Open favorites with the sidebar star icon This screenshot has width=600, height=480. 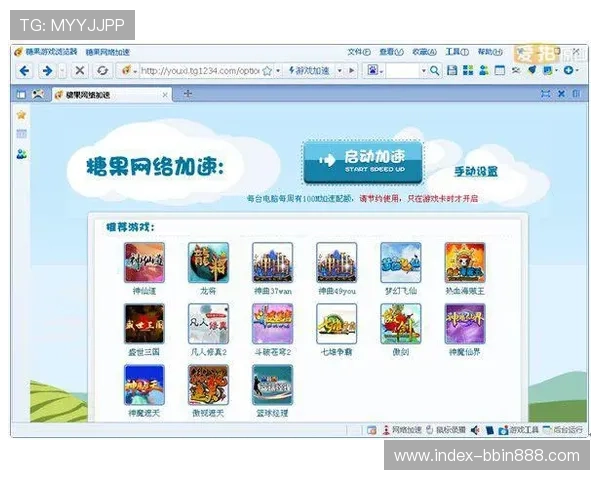(x=21, y=115)
